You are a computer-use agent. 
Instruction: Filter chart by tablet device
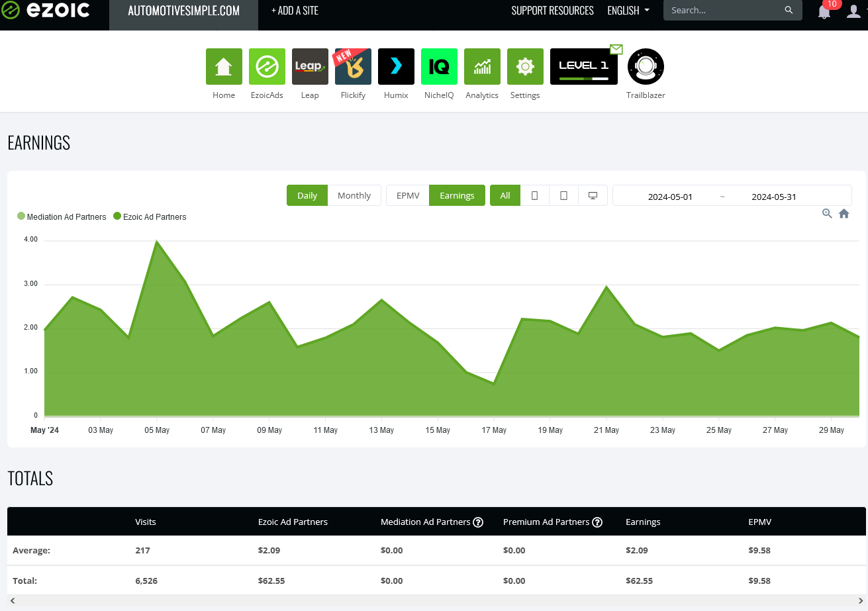(x=564, y=195)
